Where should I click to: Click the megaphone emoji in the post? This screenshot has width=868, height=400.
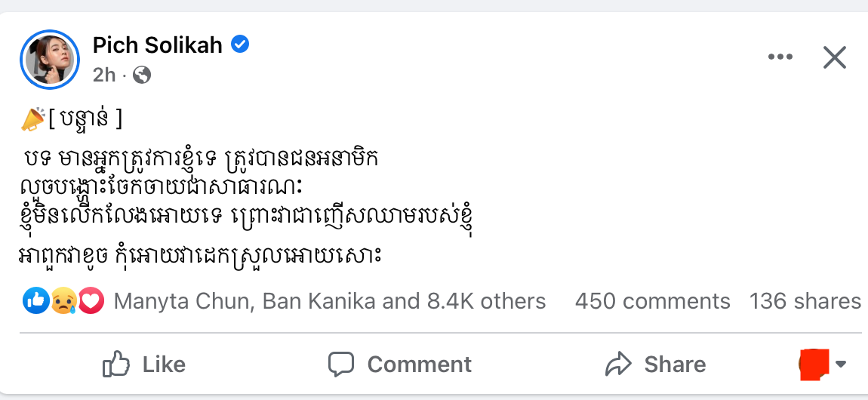coord(33,118)
